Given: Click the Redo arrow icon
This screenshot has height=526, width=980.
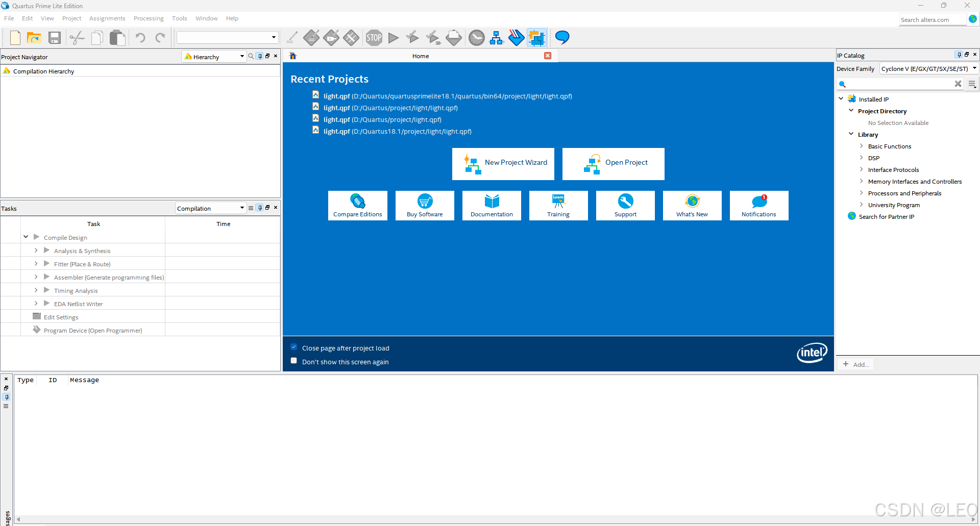Looking at the screenshot, I should tap(160, 38).
